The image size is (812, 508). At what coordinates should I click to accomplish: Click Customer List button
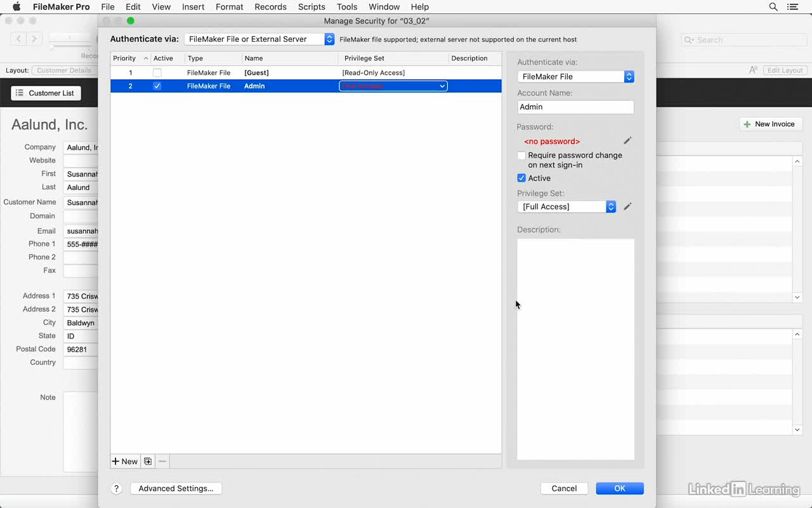45,93
